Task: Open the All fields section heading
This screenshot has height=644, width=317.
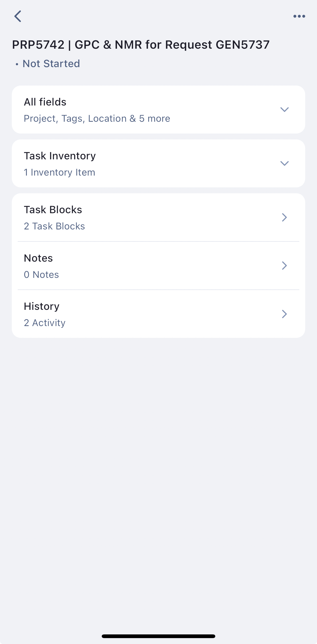Action: [x=45, y=102]
